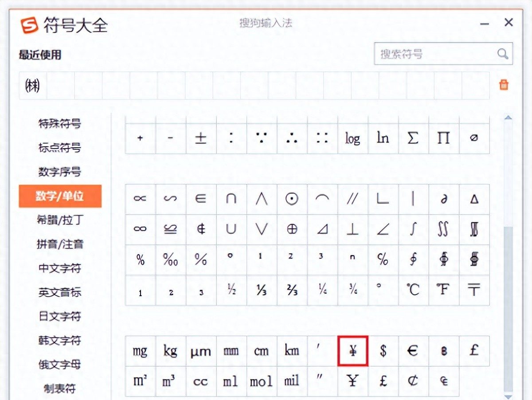Select the ∞ infinity symbol
The height and width of the screenshot is (400, 532).
point(140,229)
